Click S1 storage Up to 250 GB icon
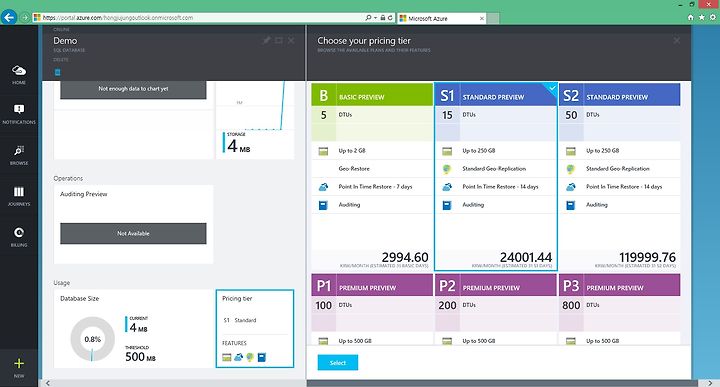The image size is (720, 387). [x=447, y=151]
